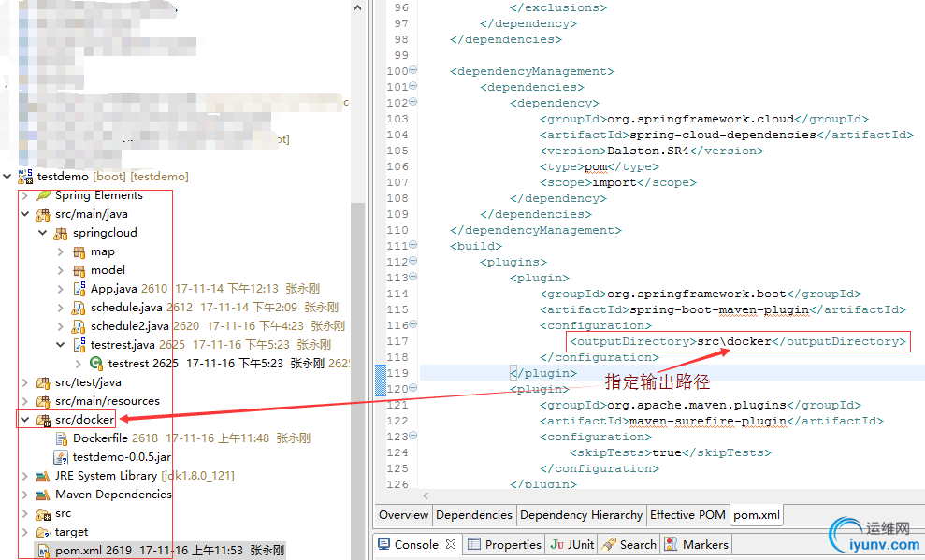
Task: Click the src/main/resources folder icon
Action: coord(43,401)
